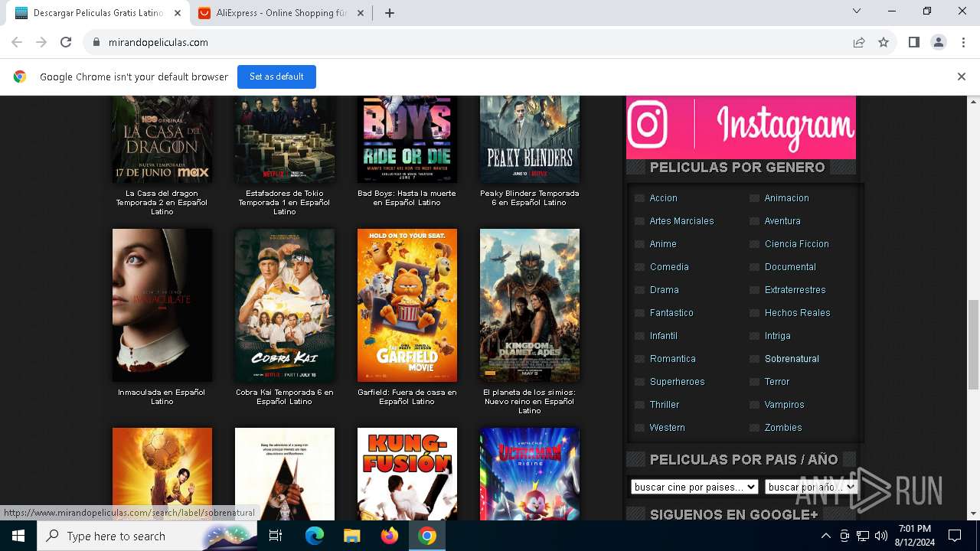Click the address bar URL
The height and width of the screenshot is (551, 980).
[158, 43]
